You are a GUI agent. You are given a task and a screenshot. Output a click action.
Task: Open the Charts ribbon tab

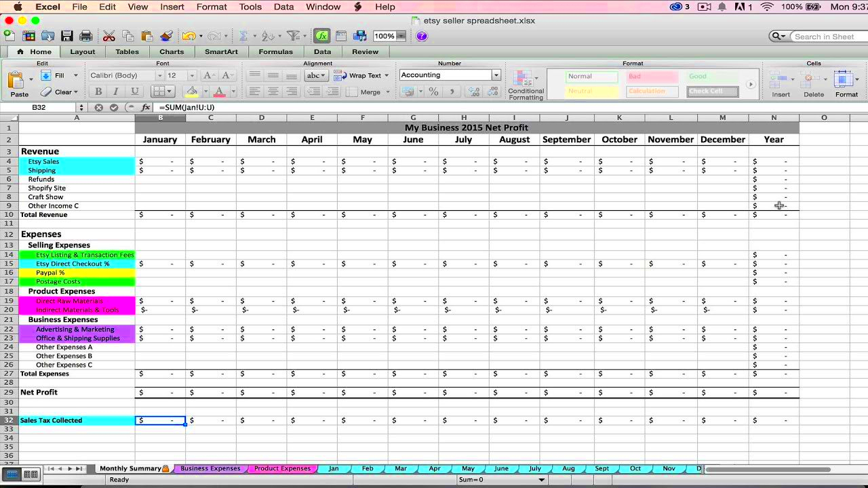coord(172,52)
